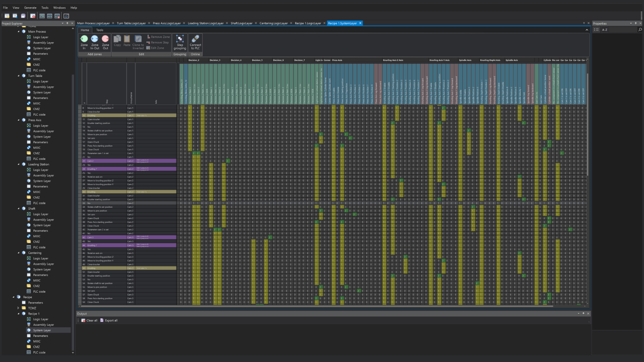Click the third top toolbar icon
The height and width of the screenshot is (362, 644).
pos(23,16)
